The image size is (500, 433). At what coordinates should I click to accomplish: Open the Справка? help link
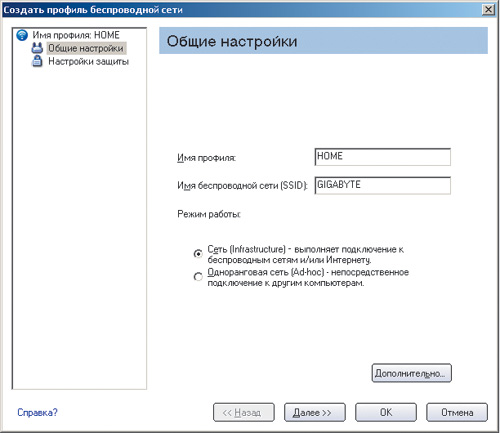click(x=37, y=413)
